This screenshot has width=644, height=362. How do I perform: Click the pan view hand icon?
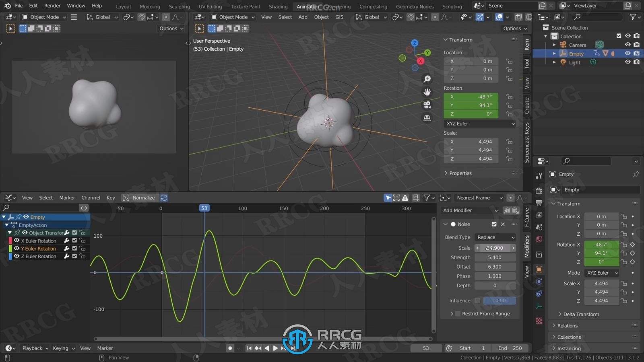[x=427, y=92]
